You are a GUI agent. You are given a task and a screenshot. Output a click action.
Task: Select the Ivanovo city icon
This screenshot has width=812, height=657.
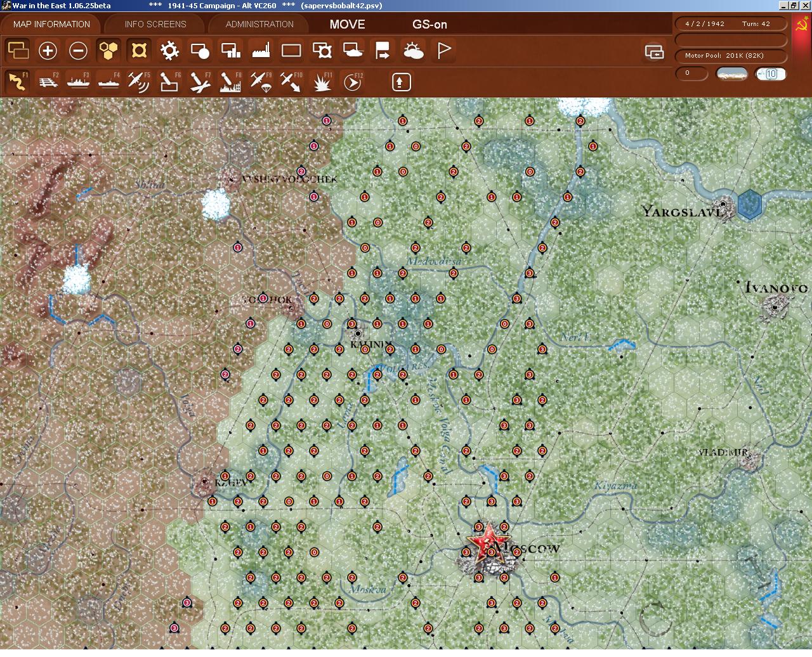point(775,307)
